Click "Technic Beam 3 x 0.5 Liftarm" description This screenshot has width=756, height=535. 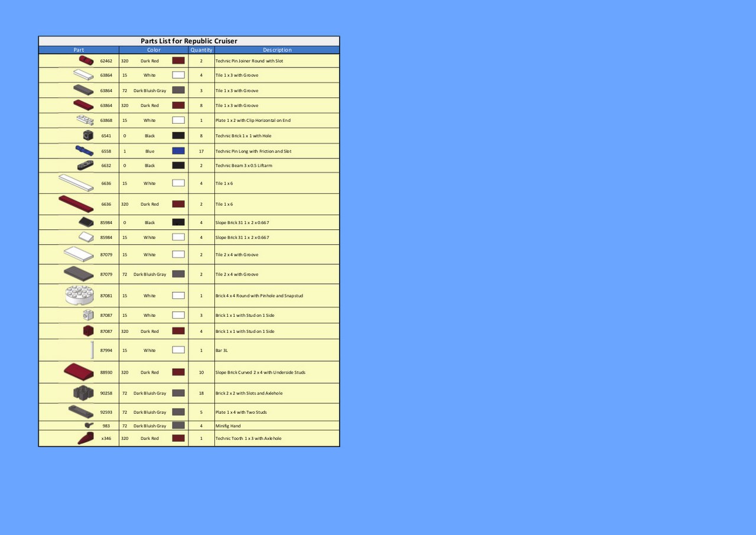click(243, 166)
